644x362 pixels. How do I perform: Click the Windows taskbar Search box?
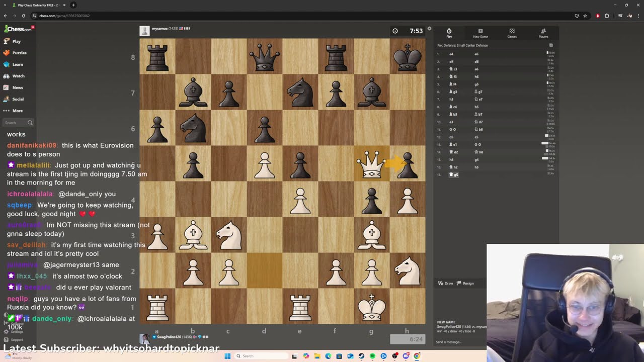point(262,356)
